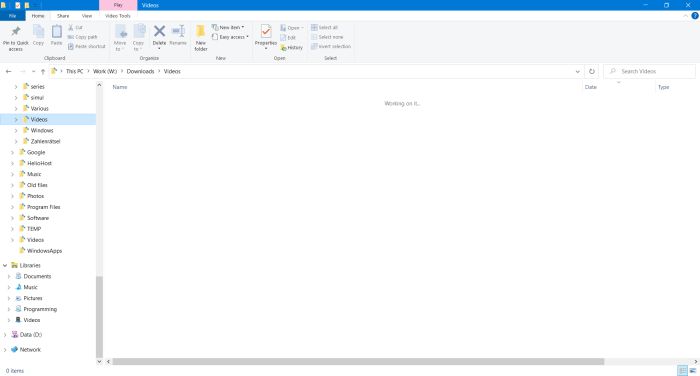Open the Open command dropdown in ribbon

coord(292,28)
